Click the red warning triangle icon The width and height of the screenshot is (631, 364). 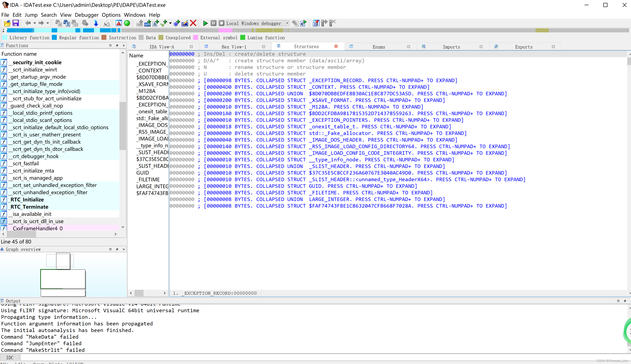[x=119, y=23]
